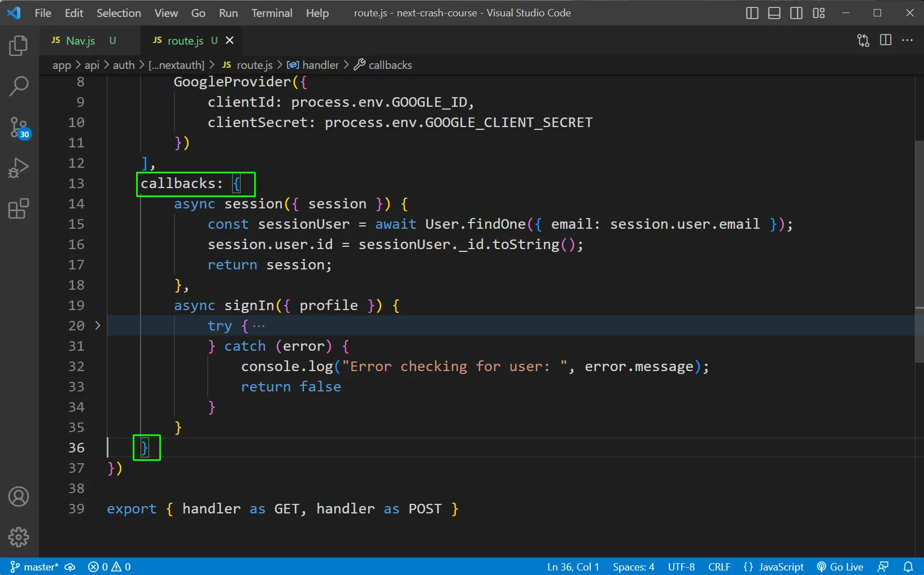Close the route.js tab
Image resolution: width=924 pixels, height=575 pixels.
230,40
